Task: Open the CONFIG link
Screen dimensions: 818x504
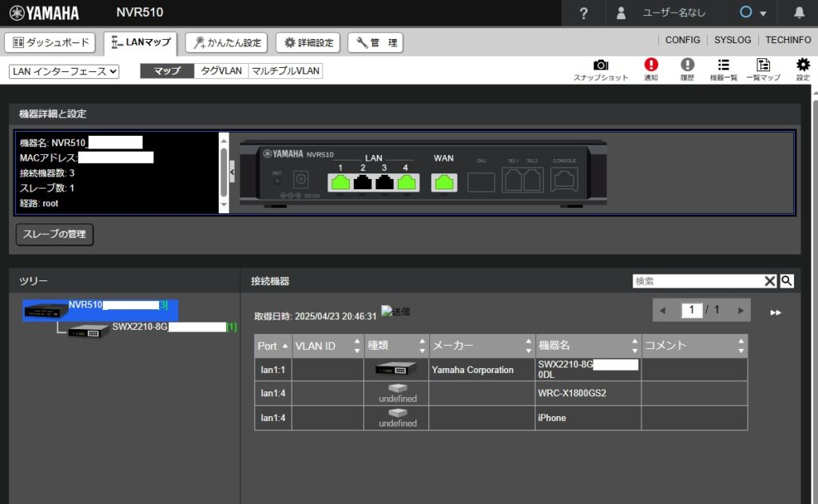Action: pos(682,40)
